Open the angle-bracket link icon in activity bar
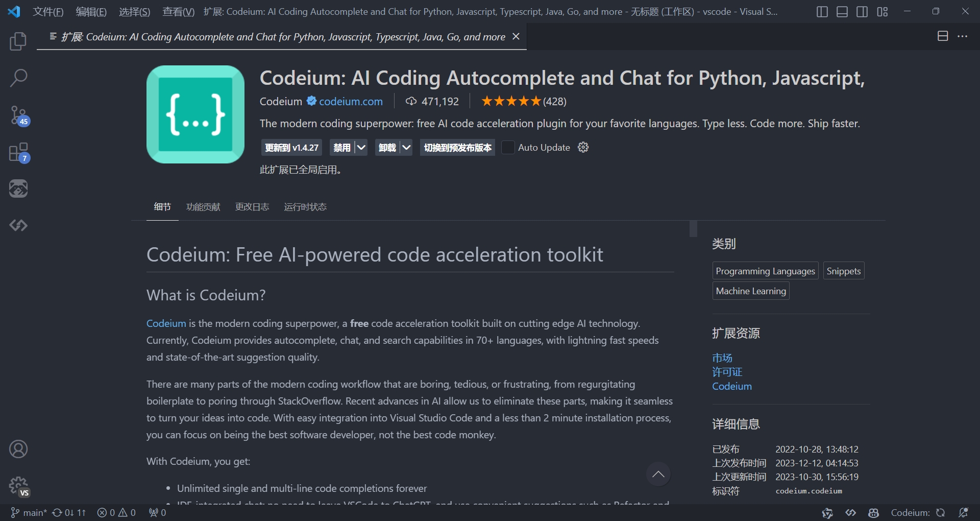The width and height of the screenshot is (980, 521). (18, 225)
